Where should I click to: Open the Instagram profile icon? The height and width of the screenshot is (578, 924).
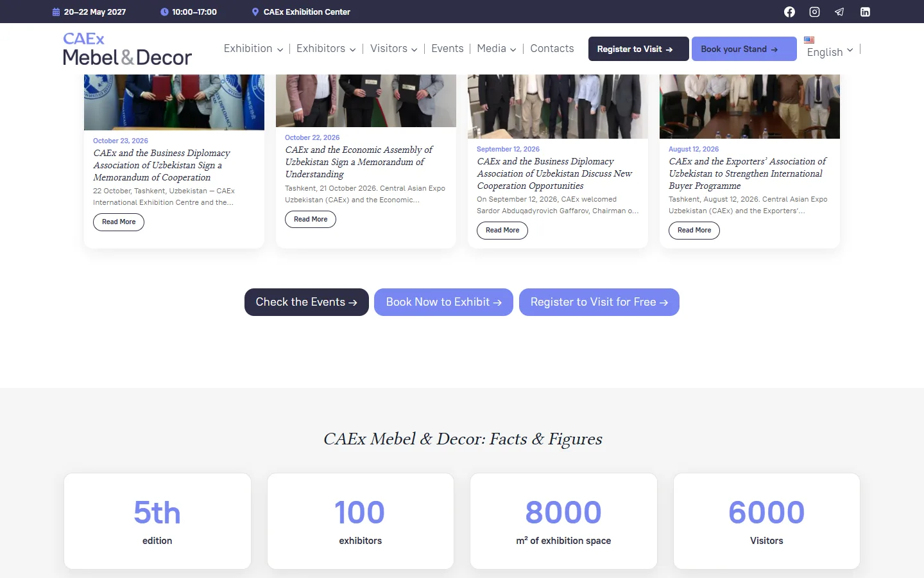pyautogui.click(x=814, y=12)
